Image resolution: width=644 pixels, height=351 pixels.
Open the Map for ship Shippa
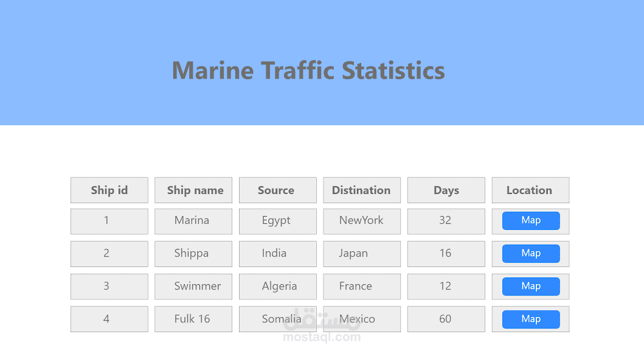[x=531, y=254]
